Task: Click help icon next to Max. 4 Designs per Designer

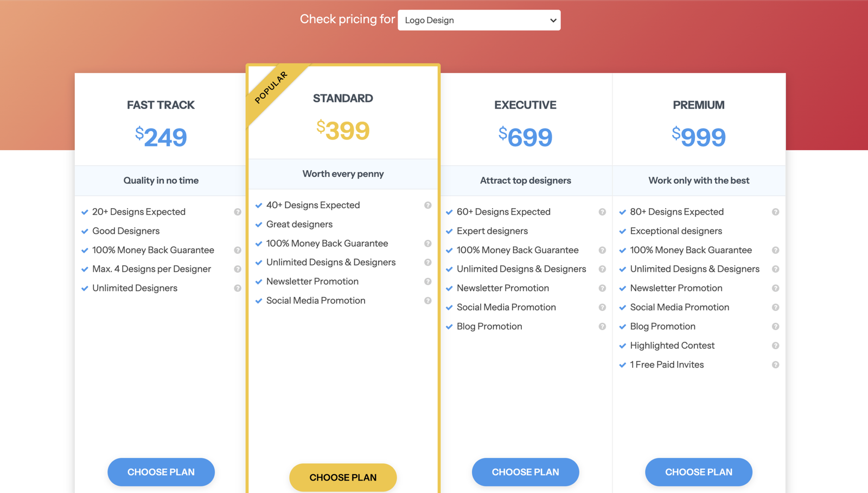Action: [238, 269]
